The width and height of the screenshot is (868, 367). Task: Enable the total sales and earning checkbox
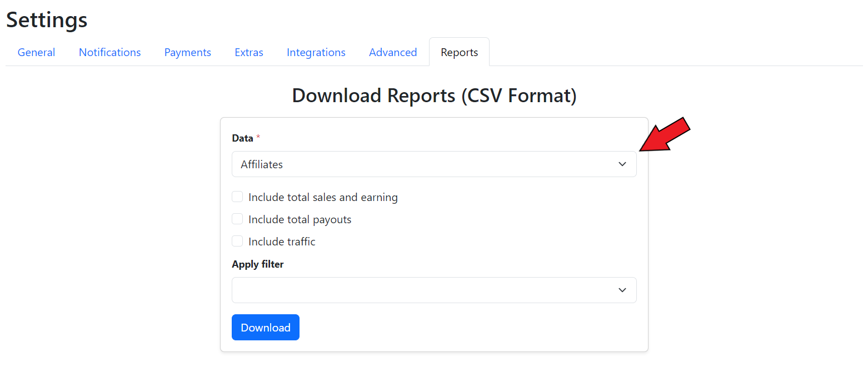pyautogui.click(x=237, y=197)
